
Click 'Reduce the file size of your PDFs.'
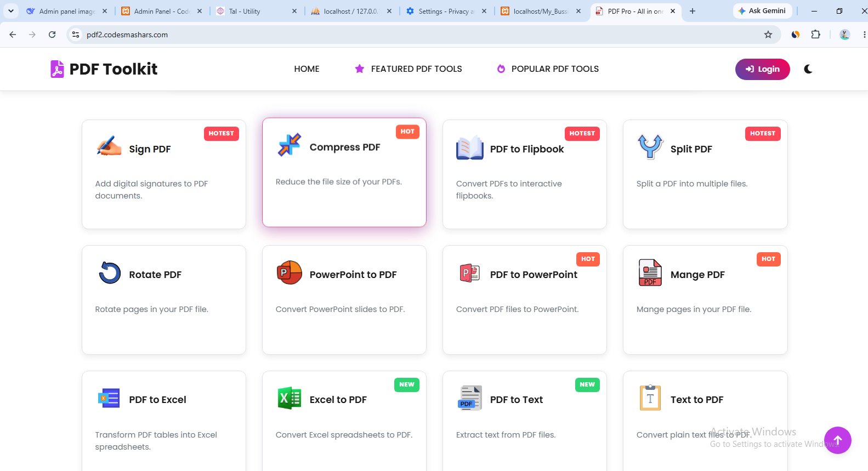(339, 182)
